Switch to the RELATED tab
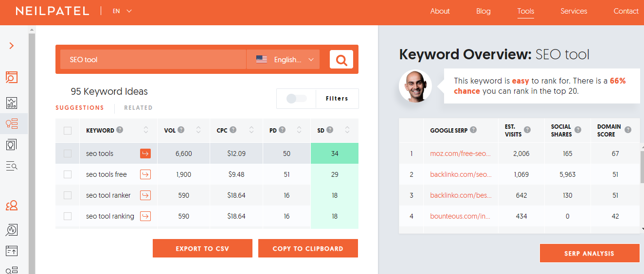The width and height of the screenshot is (644, 274). (138, 108)
